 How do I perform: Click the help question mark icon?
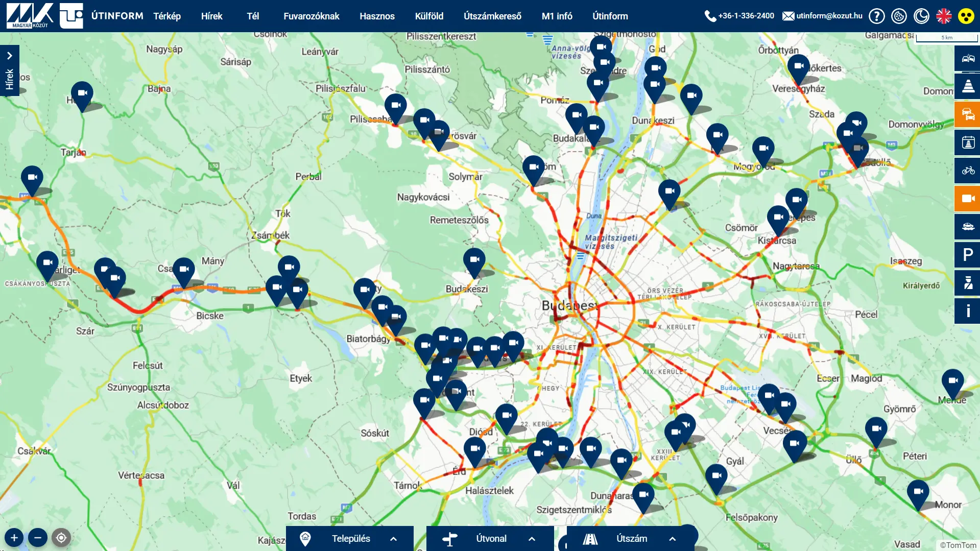pos(876,16)
